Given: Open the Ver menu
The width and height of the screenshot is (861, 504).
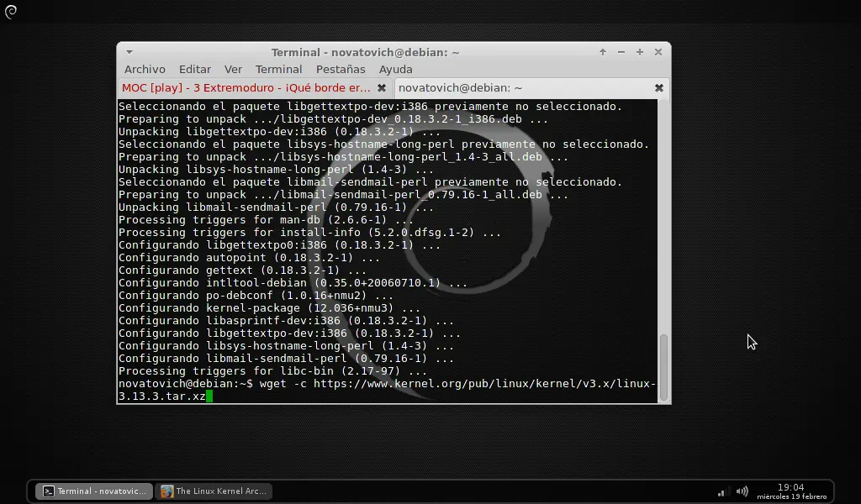Looking at the screenshot, I should tap(233, 69).
